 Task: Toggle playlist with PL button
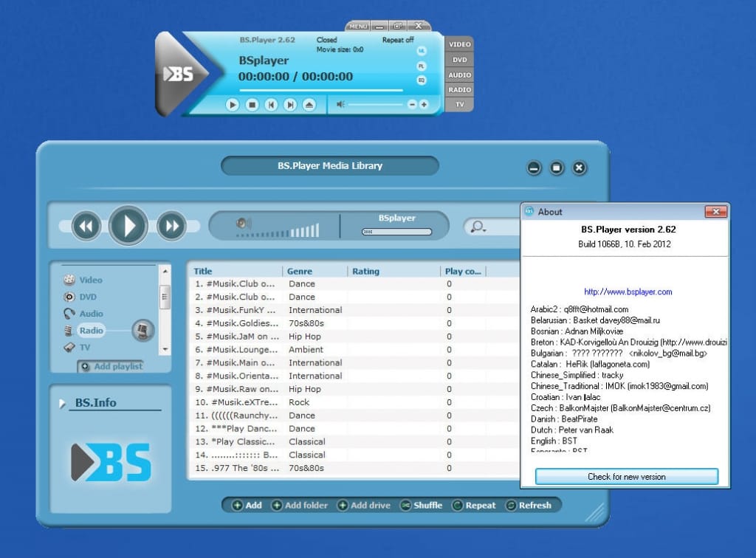click(422, 66)
